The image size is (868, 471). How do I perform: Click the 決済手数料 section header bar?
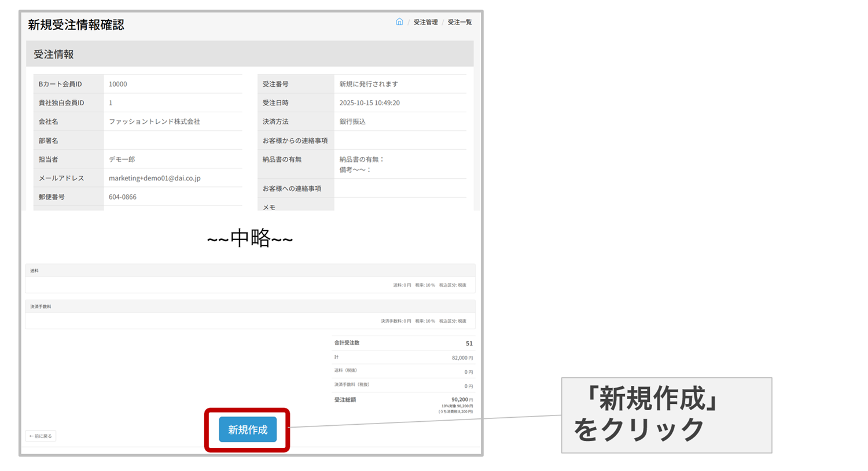(250, 307)
